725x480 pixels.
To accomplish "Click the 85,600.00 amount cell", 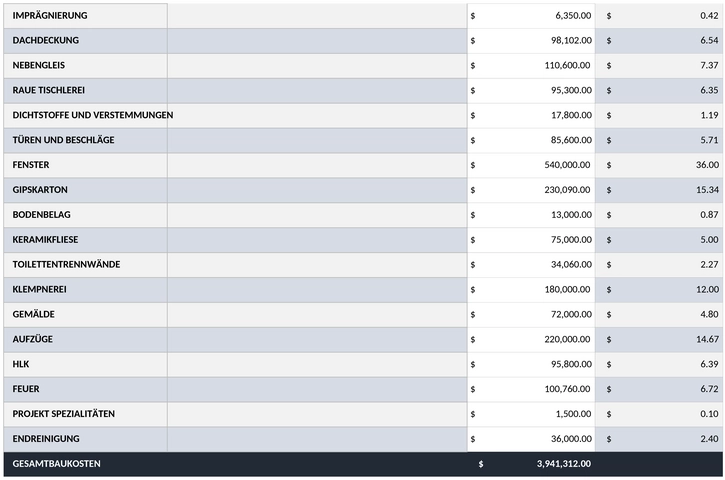I will coord(531,140).
